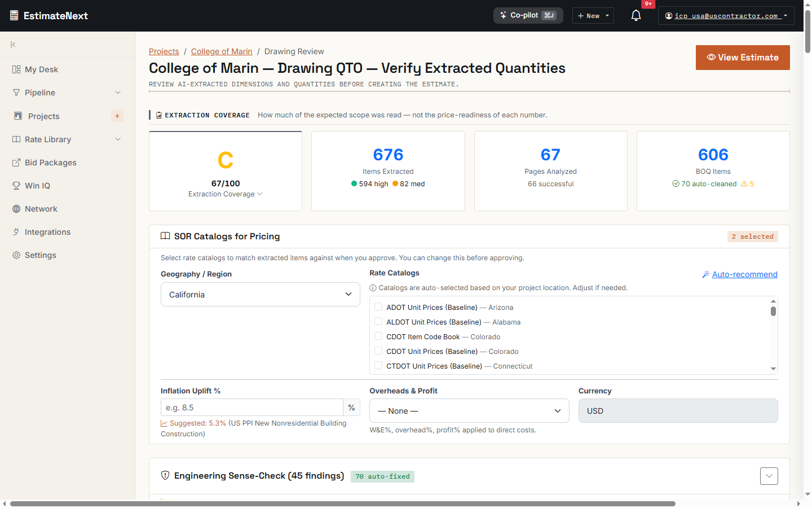812x508 pixels.
Task: Follow the Projects breadcrumb link
Action: pyautogui.click(x=164, y=51)
